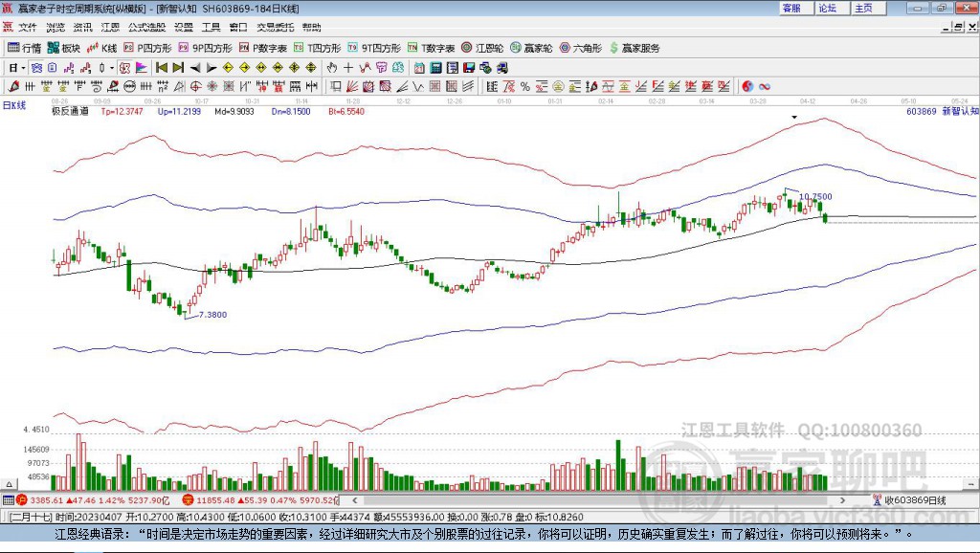Toggle the 权 price adjustment button
Viewport: 980px width, 553px height.
124,68
